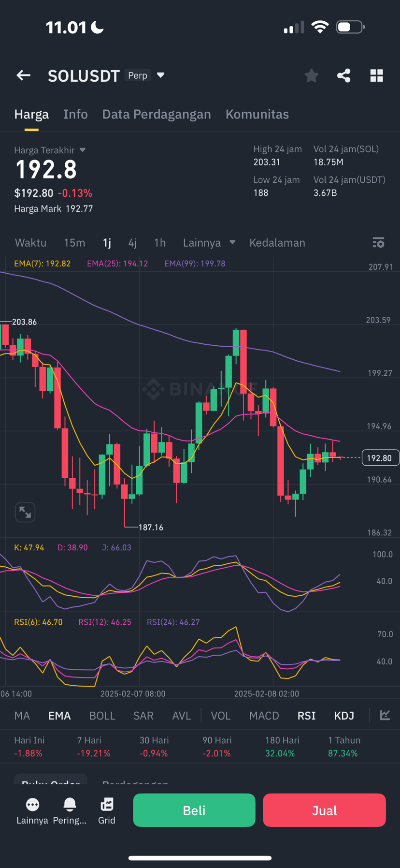Tap the back arrow icon
The width and height of the screenshot is (400, 868).
[23, 75]
